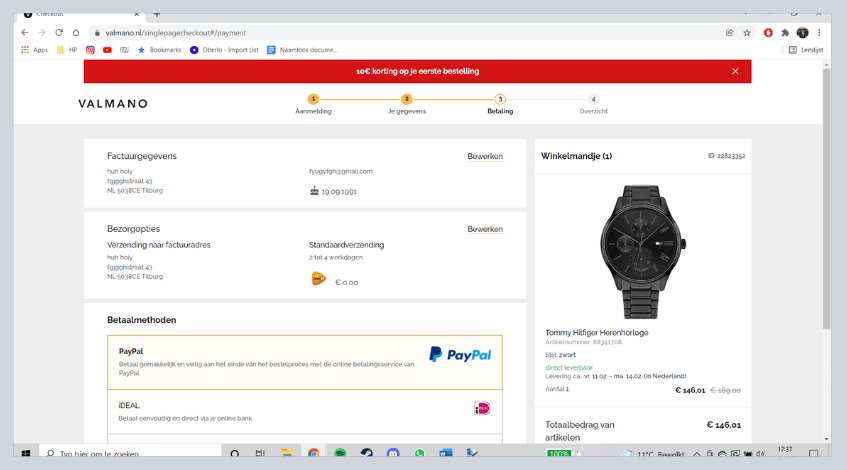
Task: Open the red Opera extension icon
Action: point(768,33)
